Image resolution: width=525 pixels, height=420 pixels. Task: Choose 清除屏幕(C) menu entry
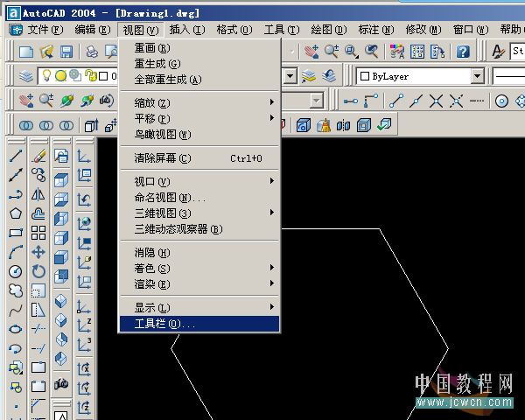tap(199, 157)
